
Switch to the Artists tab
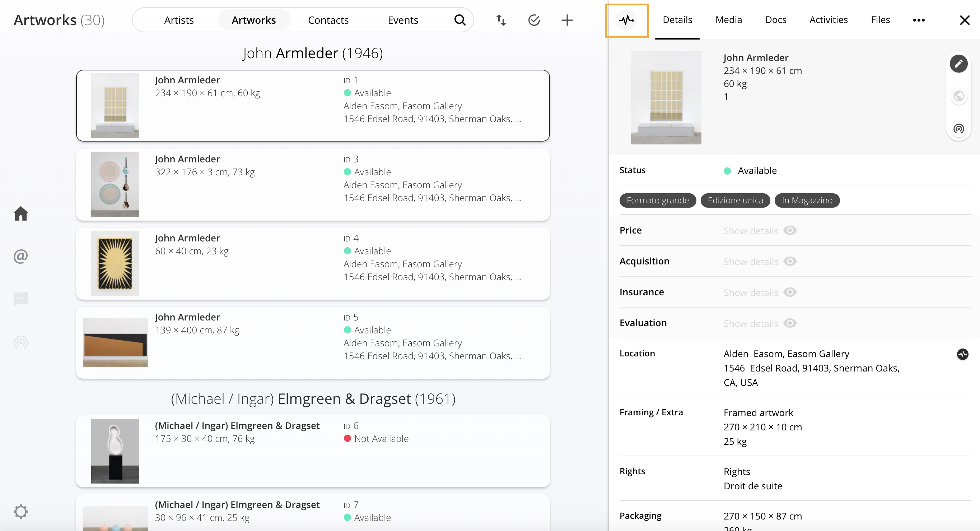pyautogui.click(x=179, y=20)
